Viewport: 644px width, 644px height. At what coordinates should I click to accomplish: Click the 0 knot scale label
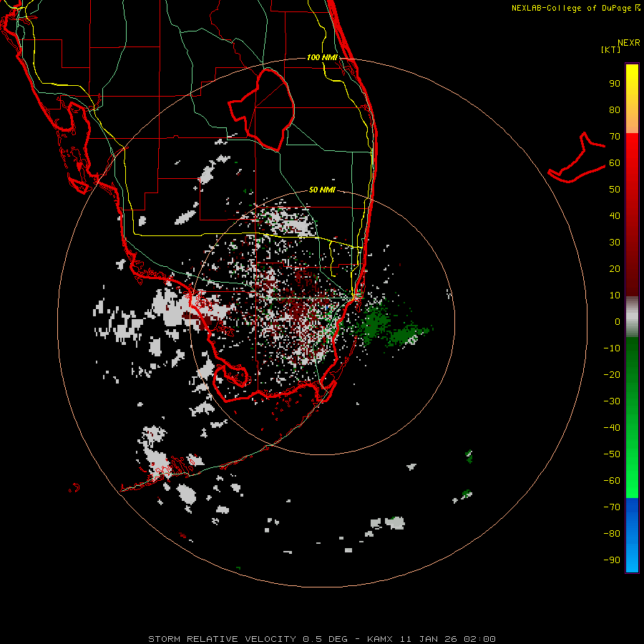click(x=618, y=322)
